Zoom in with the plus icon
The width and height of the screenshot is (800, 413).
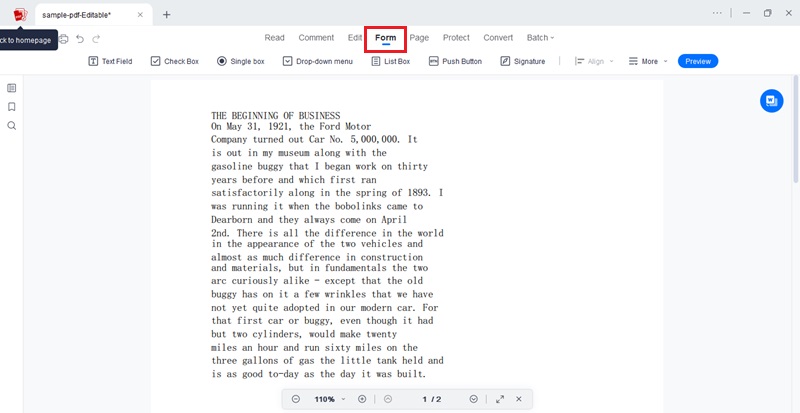pyautogui.click(x=362, y=399)
